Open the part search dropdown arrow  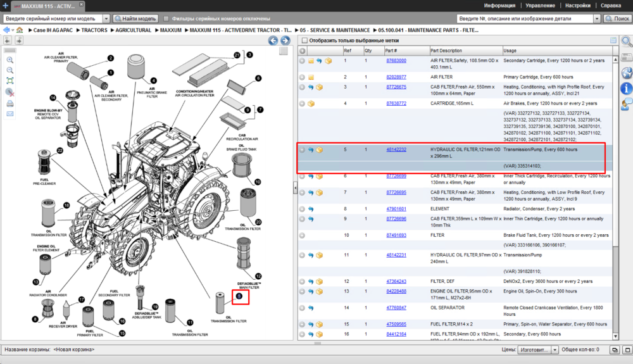pos(597,18)
